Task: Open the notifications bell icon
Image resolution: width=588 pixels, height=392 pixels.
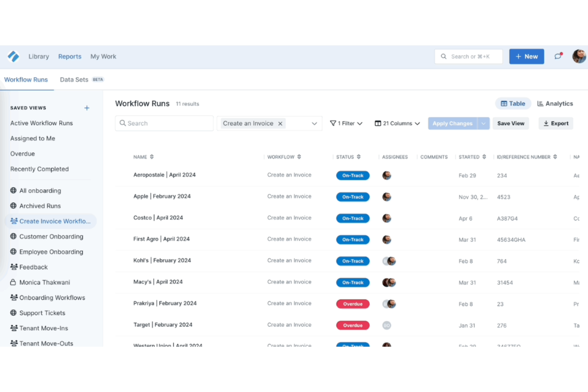Action: (x=558, y=56)
